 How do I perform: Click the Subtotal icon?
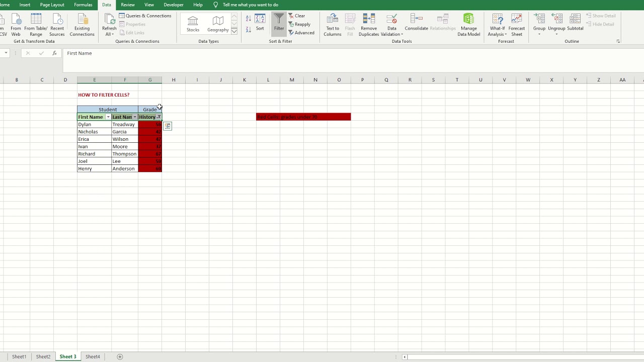pyautogui.click(x=575, y=19)
